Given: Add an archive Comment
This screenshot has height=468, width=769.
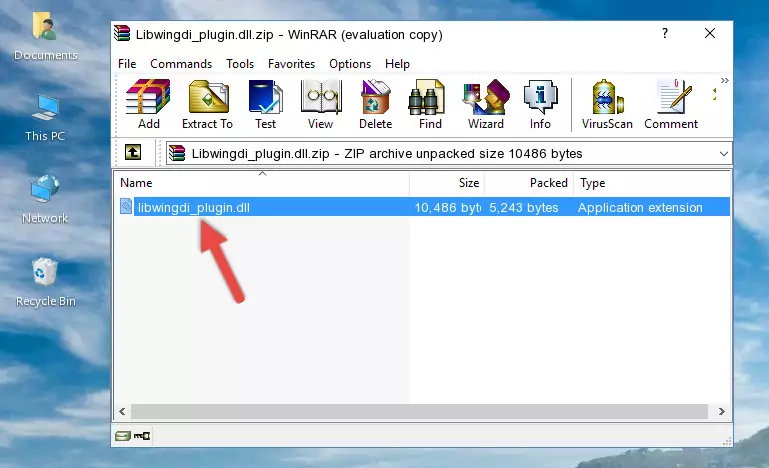Looking at the screenshot, I should click(x=671, y=104).
